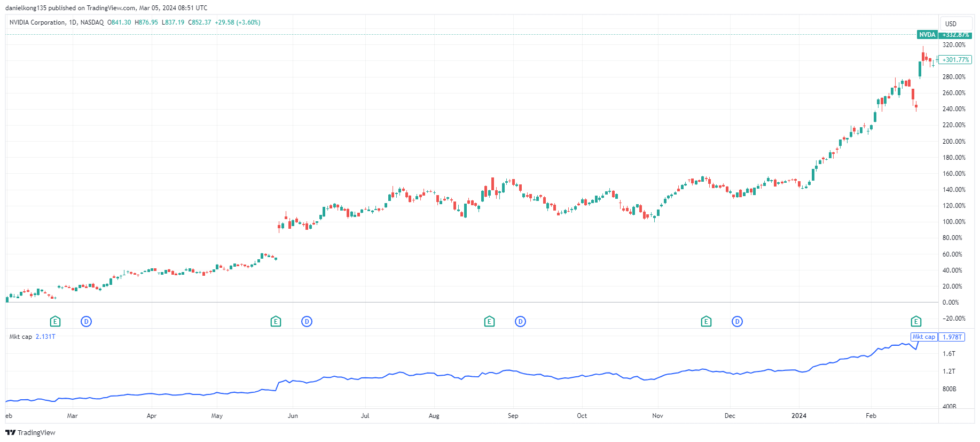Click the 100.00% level on price scale
The height and width of the screenshot is (442, 980).
coord(954,222)
